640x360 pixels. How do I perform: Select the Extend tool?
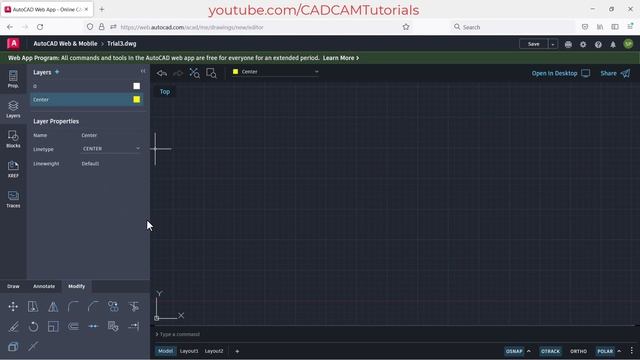point(133,327)
